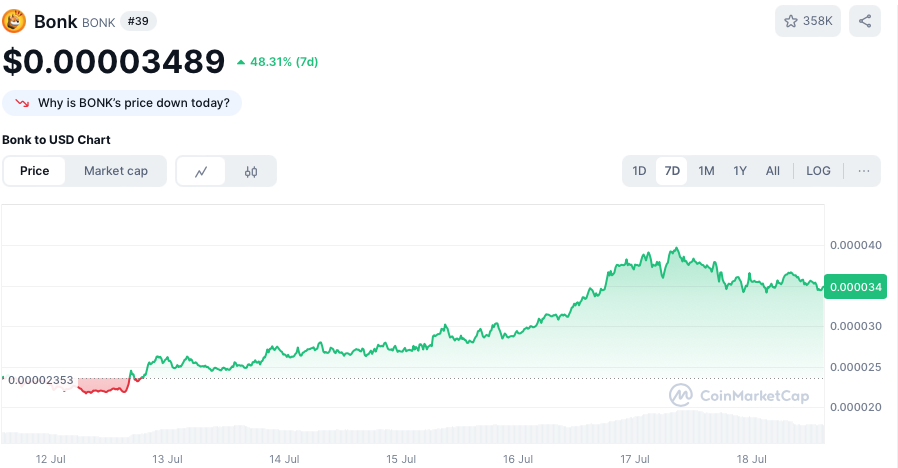Screen dimensions: 898x468
Task: Open the share icon button
Action: tap(865, 21)
